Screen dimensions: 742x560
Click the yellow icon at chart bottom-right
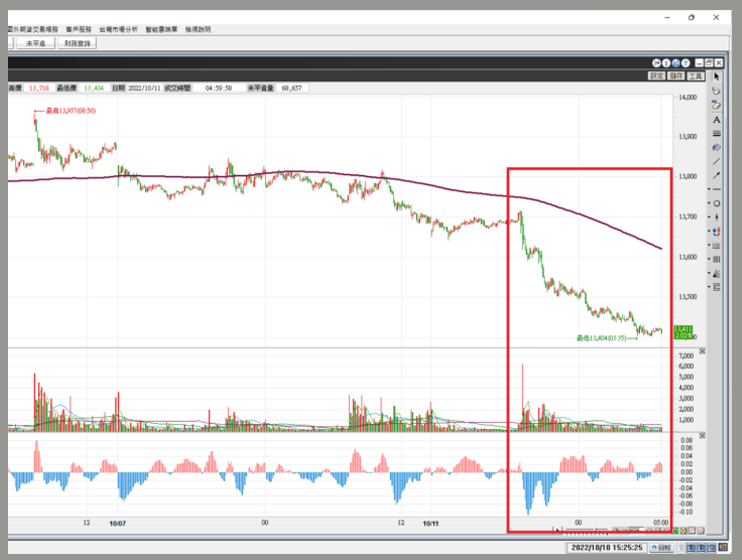(684, 530)
